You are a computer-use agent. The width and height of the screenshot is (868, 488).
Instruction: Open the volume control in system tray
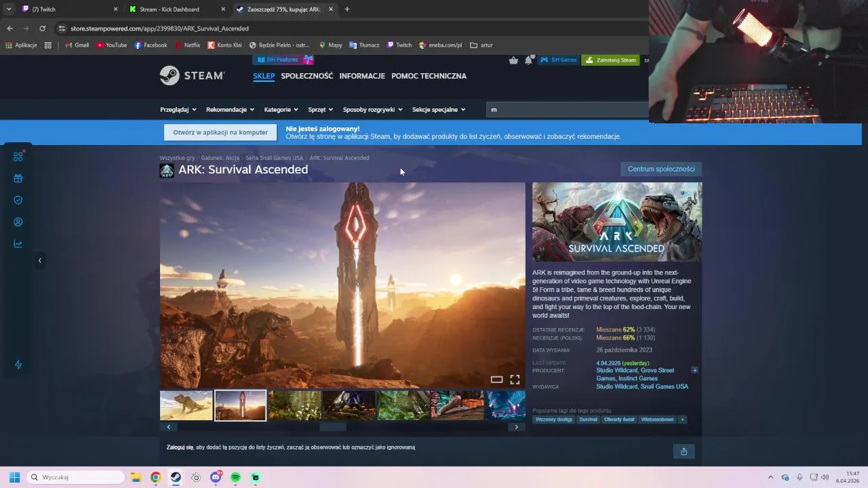825,477
